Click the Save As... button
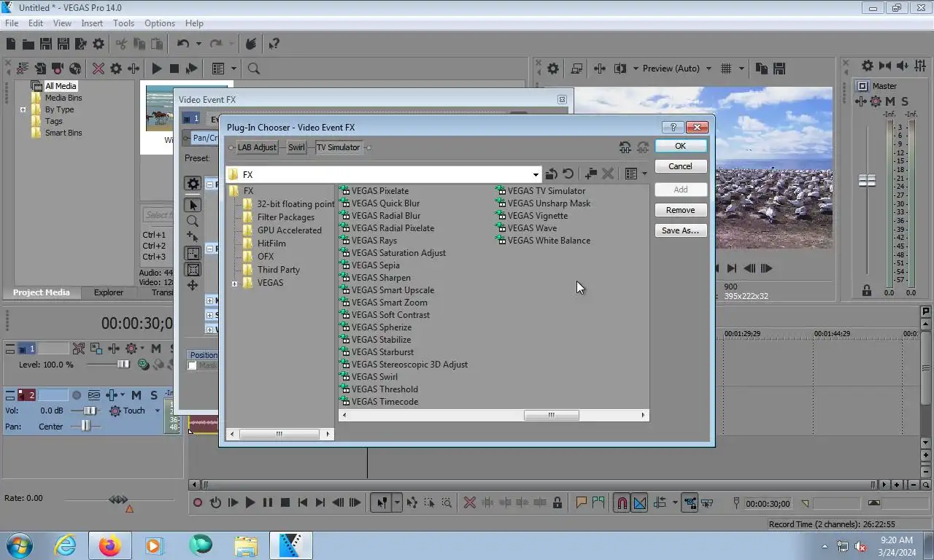 [680, 230]
